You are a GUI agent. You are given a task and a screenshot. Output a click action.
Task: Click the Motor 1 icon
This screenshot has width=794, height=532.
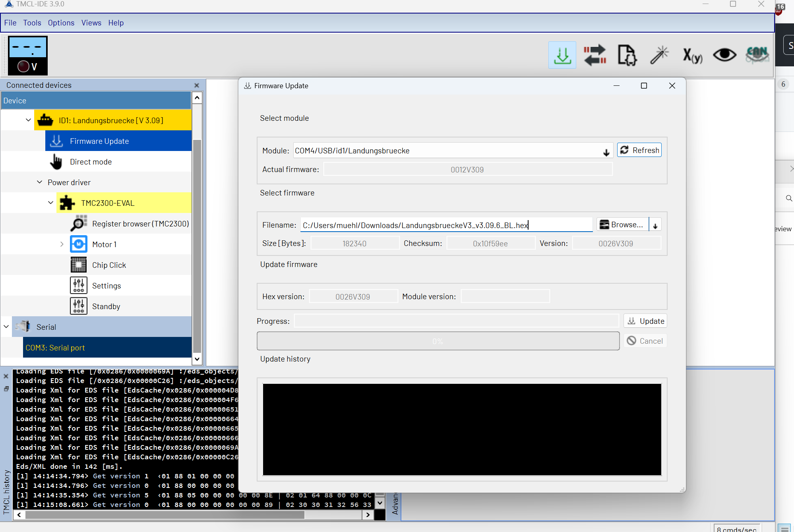tap(78, 244)
